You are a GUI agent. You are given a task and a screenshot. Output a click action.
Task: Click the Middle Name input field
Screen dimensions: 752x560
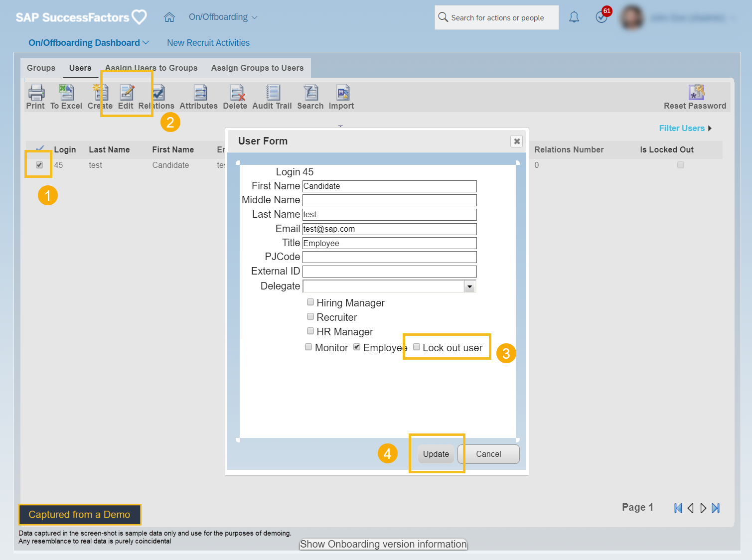pyautogui.click(x=390, y=200)
